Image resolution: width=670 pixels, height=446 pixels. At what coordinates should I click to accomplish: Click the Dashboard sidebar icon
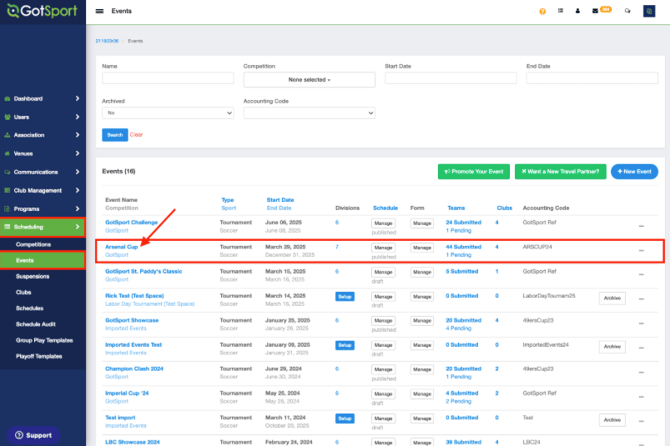[x=7, y=99]
